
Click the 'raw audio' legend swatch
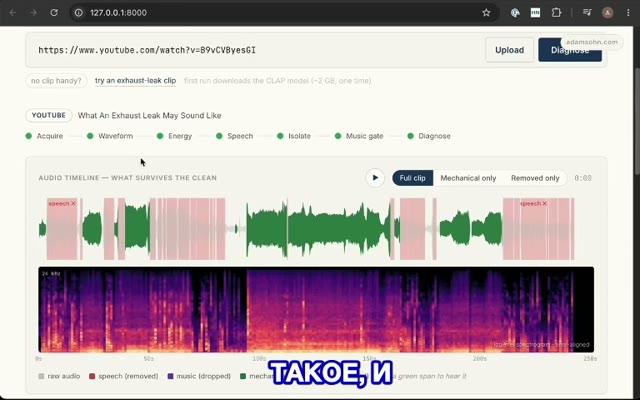click(41, 376)
